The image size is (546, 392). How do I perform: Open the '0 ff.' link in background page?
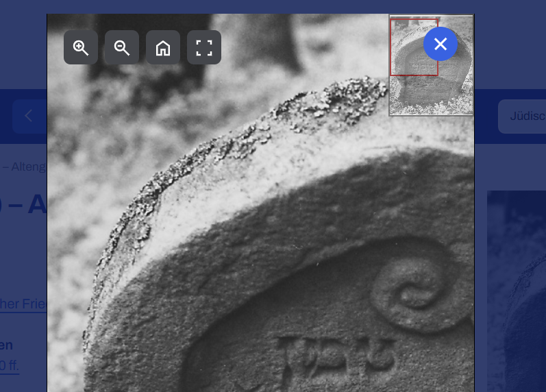point(10,365)
